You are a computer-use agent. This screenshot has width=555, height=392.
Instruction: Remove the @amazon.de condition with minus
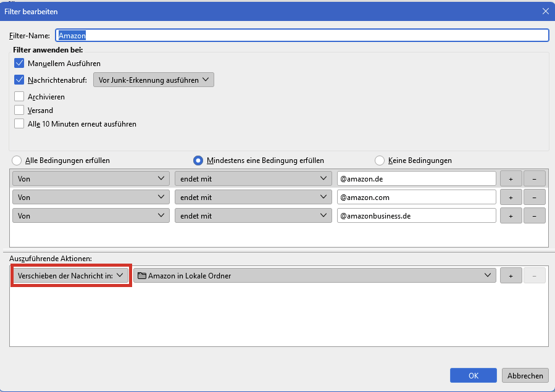click(534, 178)
